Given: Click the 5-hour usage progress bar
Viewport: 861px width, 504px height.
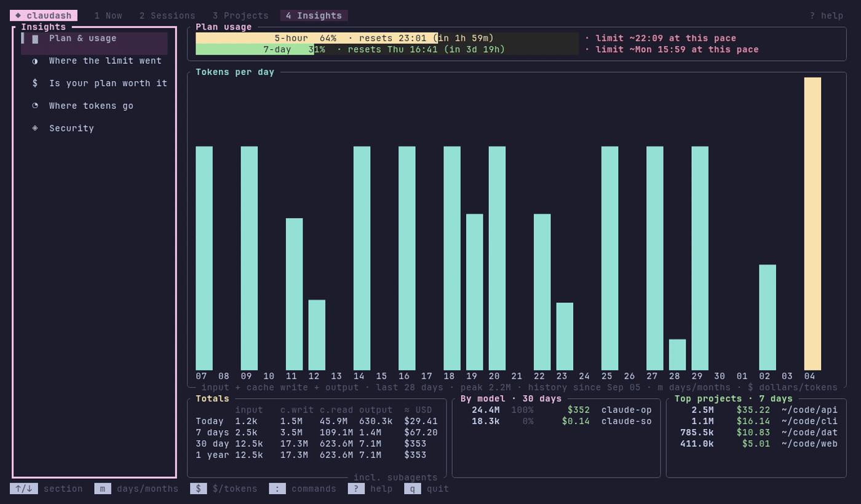Looking at the screenshot, I should 387,38.
